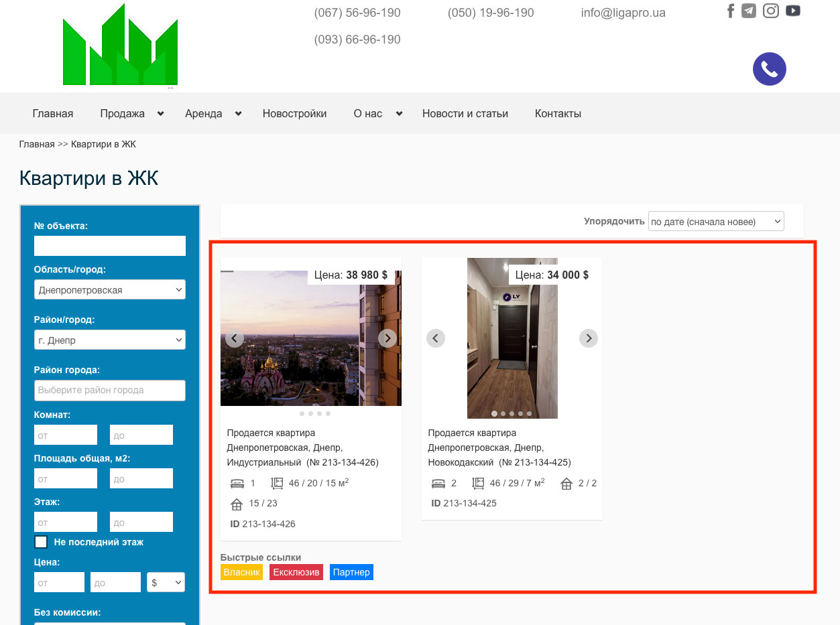Image resolution: width=840 pixels, height=625 pixels.
Task: Click the 'Быстрые ссылки' label
Action: click(261, 557)
